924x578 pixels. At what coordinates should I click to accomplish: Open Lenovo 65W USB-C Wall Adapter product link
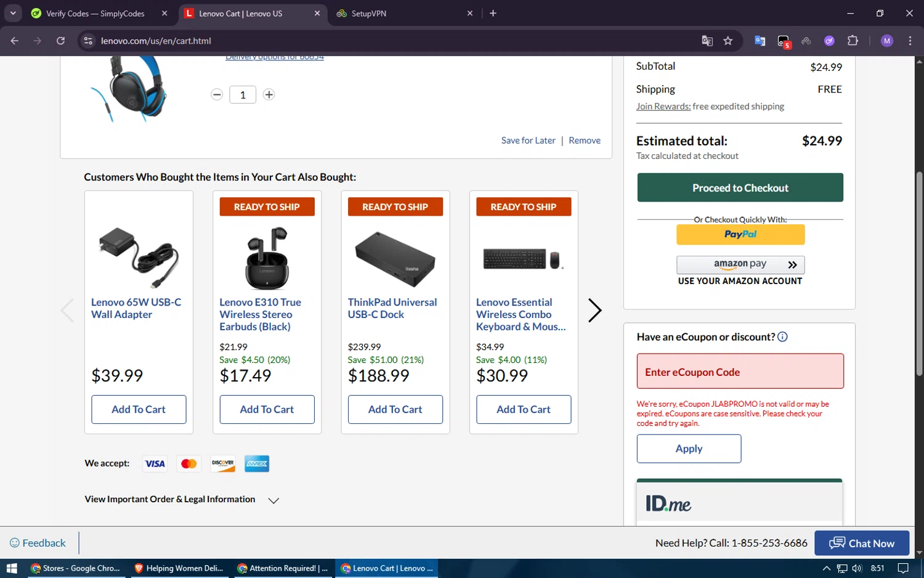click(x=136, y=308)
